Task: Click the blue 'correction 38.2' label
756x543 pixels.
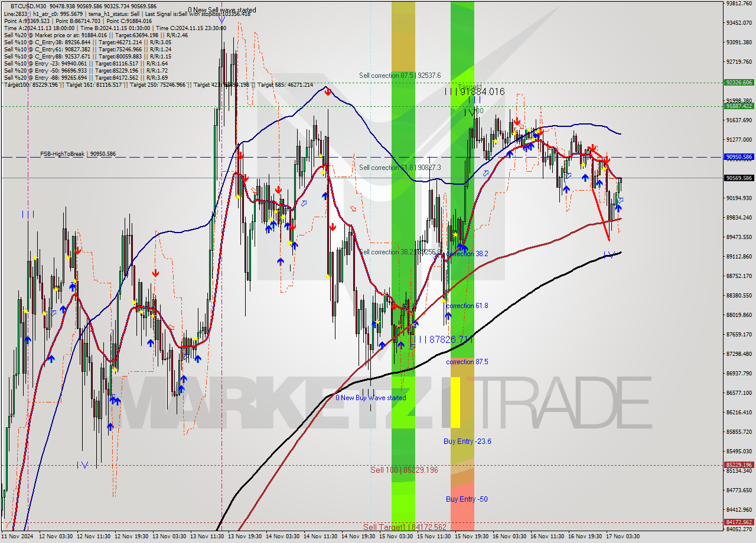Action: pos(467,253)
